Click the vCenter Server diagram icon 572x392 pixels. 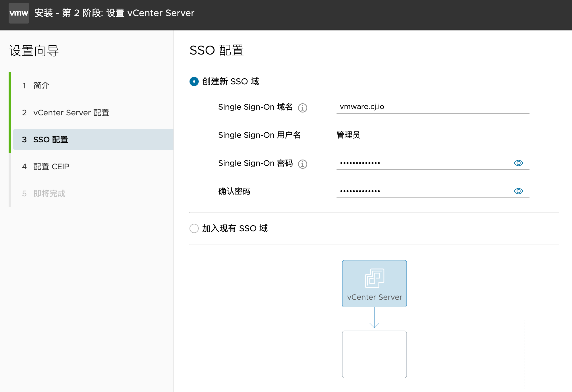pos(374,278)
